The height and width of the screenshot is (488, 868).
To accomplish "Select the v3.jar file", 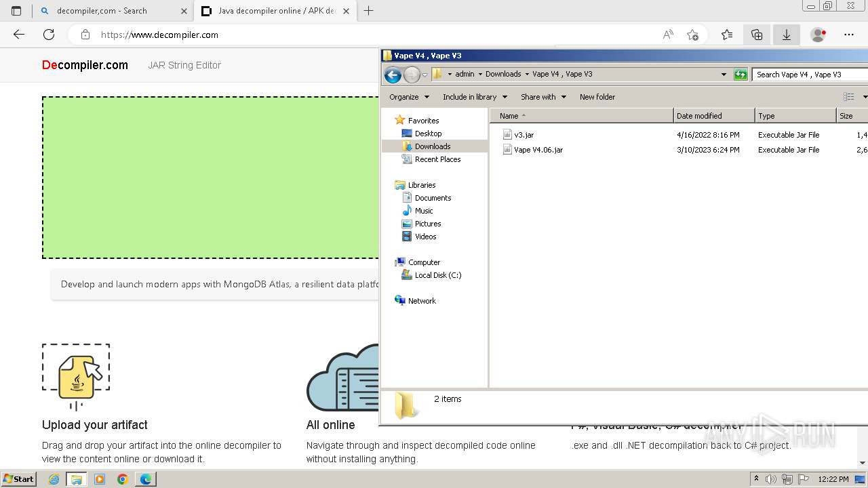I will pyautogui.click(x=523, y=135).
